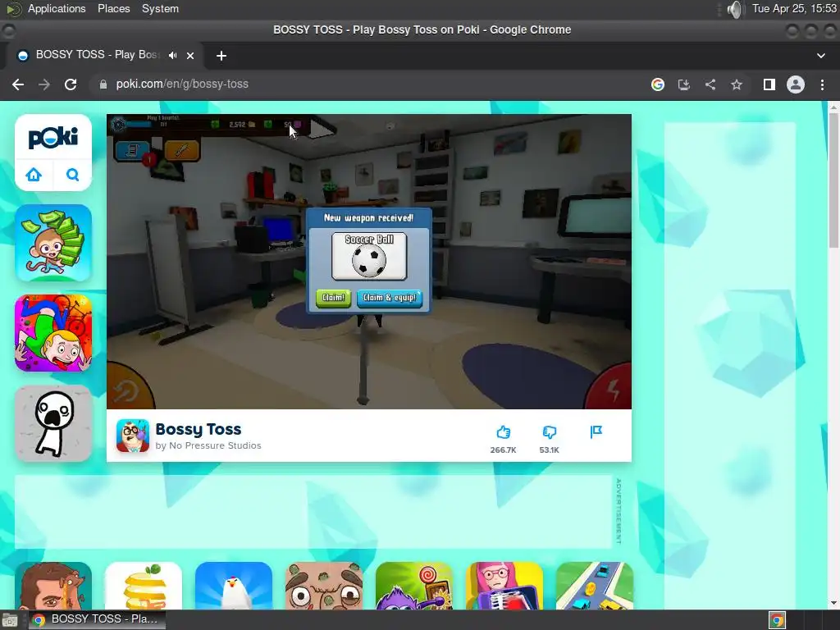
Task: Open the Places menu
Action: click(113, 8)
